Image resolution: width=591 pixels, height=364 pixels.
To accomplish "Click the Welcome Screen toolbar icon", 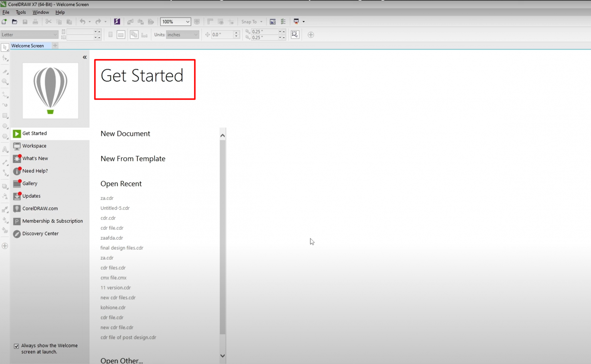I will point(273,22).
